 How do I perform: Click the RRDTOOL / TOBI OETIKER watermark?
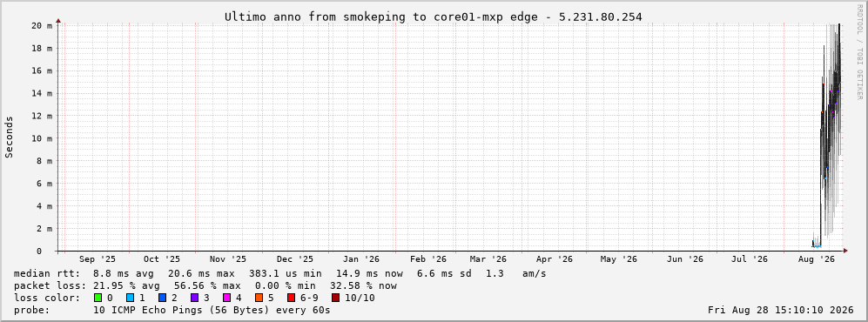pyautogui.click(x=859, y=52)
